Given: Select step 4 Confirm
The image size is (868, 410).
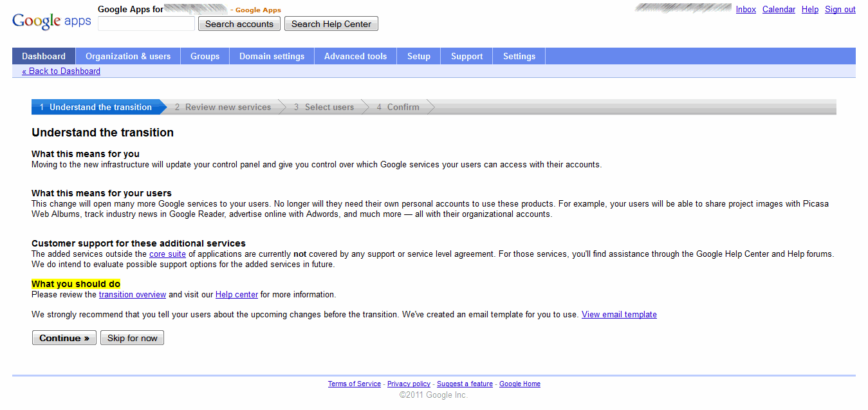Looking at the screenshot, I should (x=398, y=107).
